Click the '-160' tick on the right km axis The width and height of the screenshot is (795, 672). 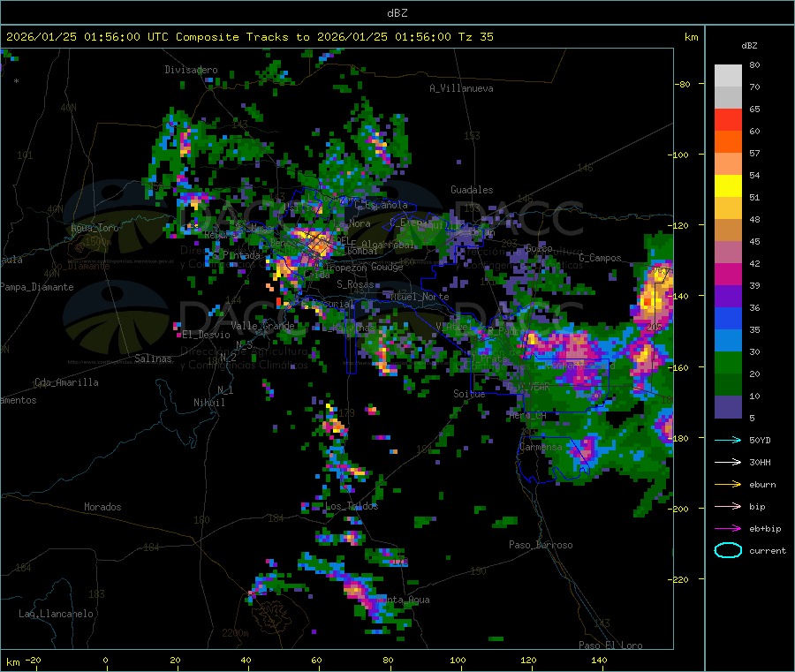[x=679, y=367]
